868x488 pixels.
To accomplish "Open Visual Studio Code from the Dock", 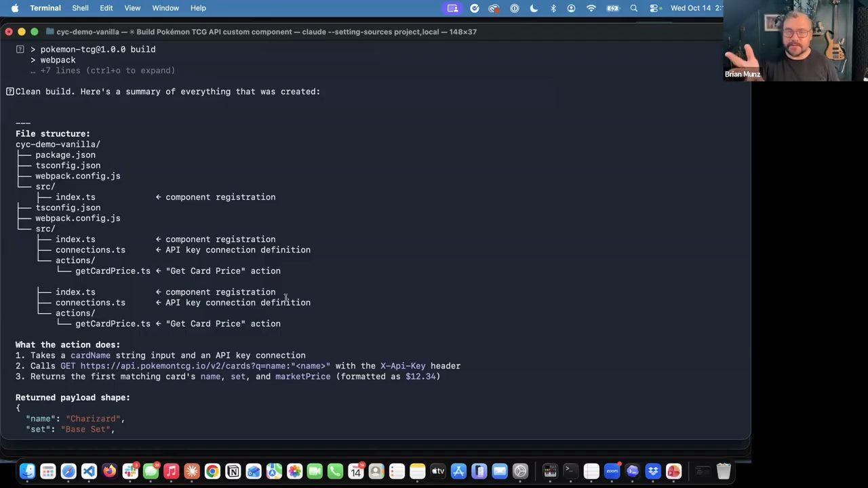I will pyautogui.click(x=89, y=471).
